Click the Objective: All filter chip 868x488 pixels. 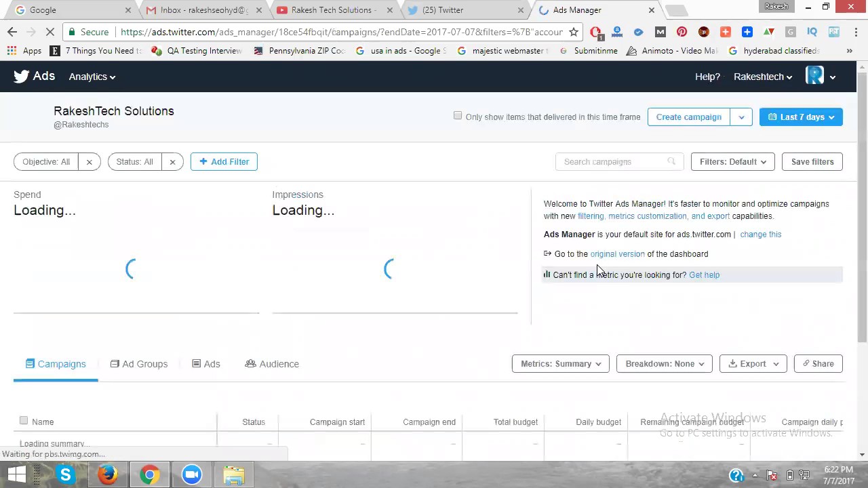click(46, 161)
